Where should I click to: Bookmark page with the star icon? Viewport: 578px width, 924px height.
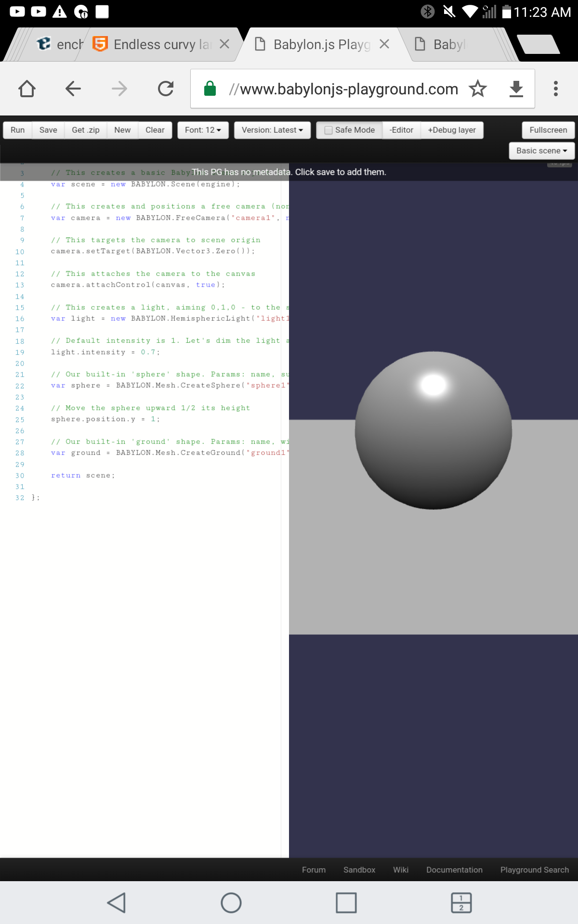(x=478, y=89)
